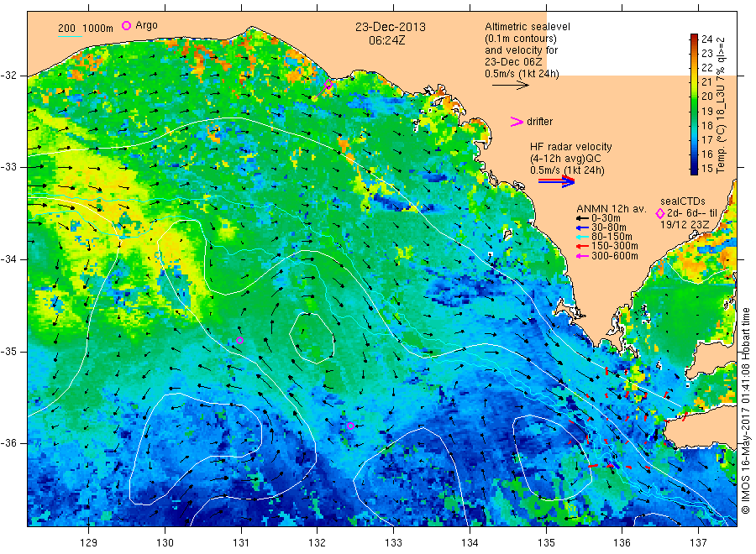Click the '150-300m' depth label
Screen dimensions: 756x554
tap(615, 246)
